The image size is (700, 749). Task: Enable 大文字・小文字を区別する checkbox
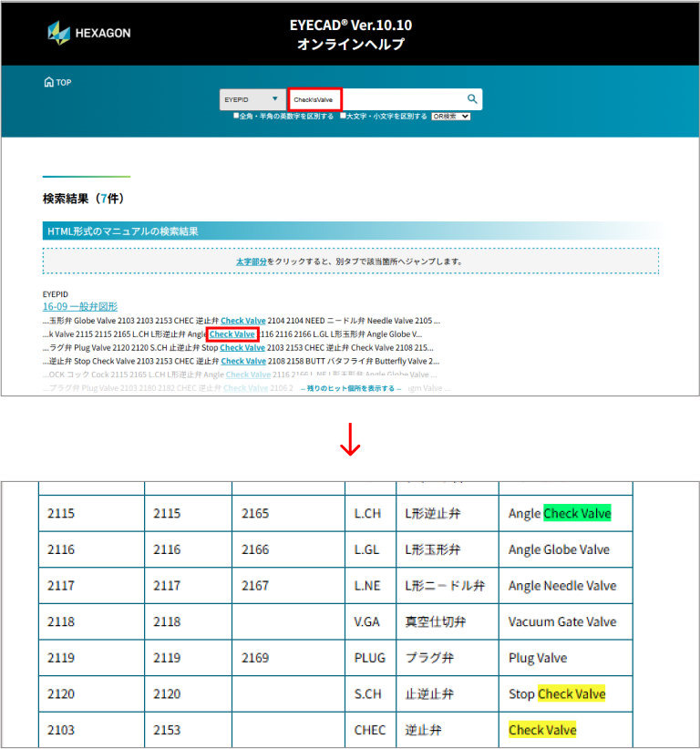point(343,117)
